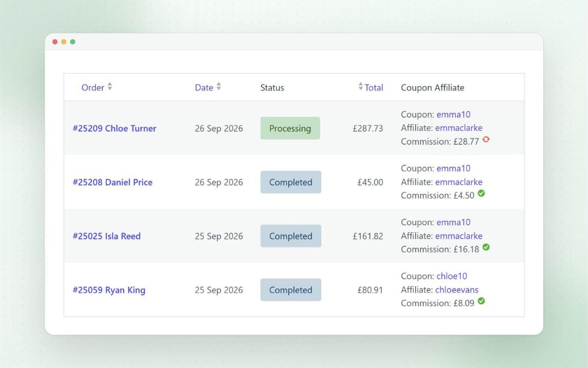Click the red close window dot
Viewport: 588px width, 368px height.
click(55, 42)
